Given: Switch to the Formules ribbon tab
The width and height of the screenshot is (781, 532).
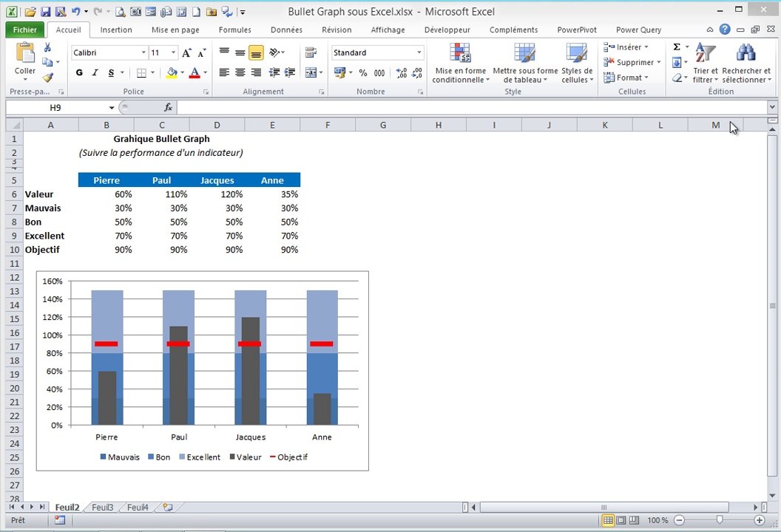Looking at the screenshot, I should coord(234,30).
